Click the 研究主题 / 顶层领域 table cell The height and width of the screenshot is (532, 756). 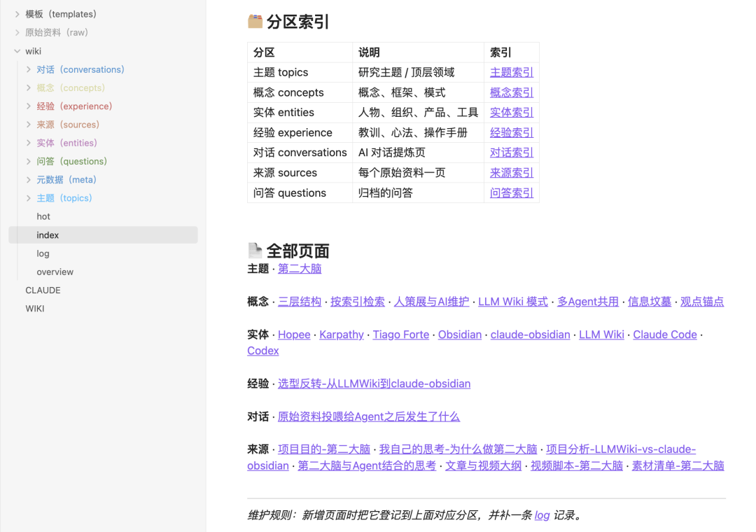(x=418, y=72)
